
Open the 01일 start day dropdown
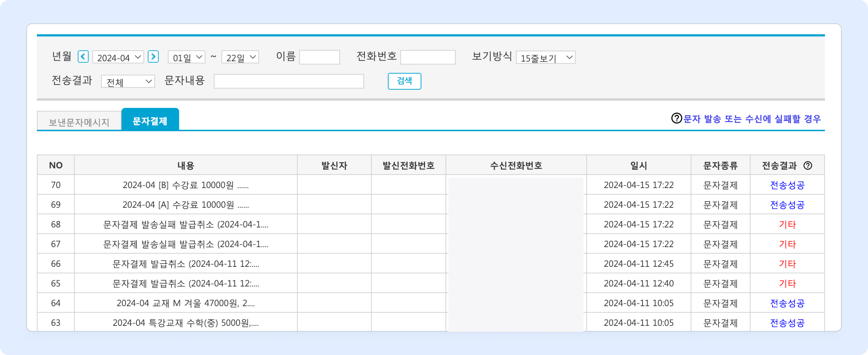point(186,57)
